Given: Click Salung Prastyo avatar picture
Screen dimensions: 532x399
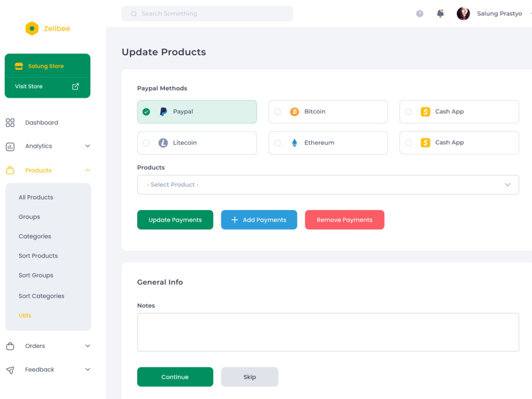Looking at the screenshot, I should [x=463, y=14].
